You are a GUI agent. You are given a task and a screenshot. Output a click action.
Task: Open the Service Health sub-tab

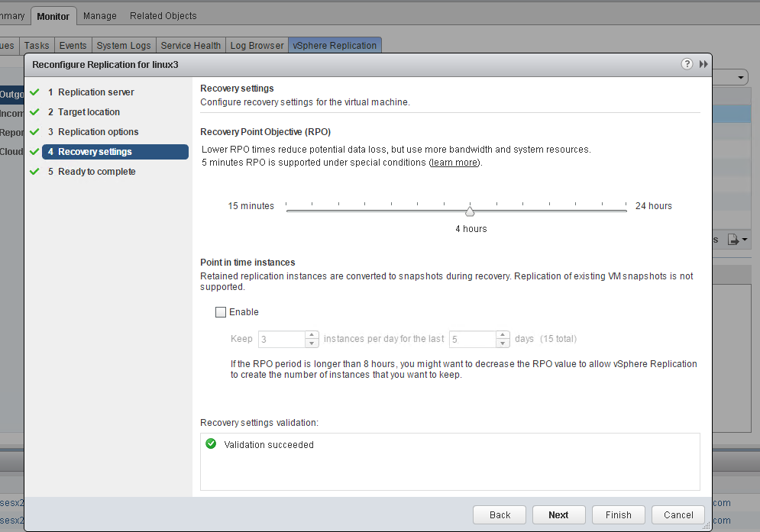tap(190, 46)
